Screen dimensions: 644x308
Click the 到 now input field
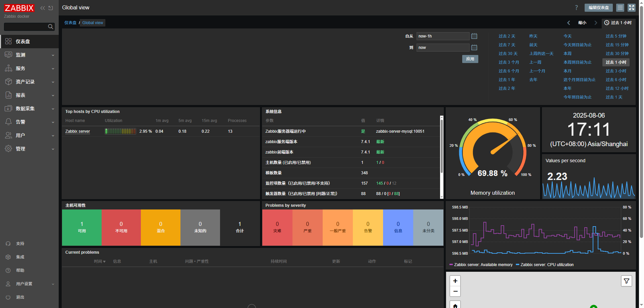(x=443, y=48)
